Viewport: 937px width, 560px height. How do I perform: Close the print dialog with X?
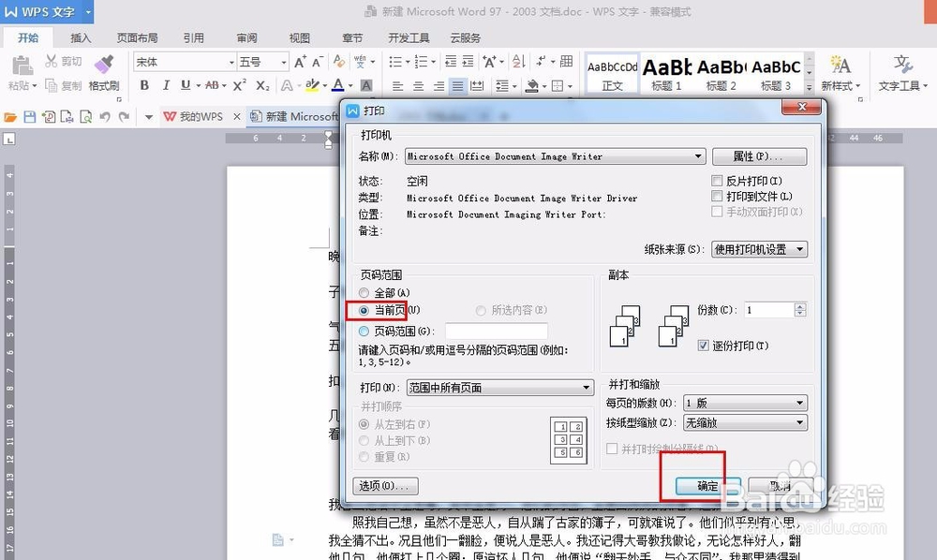pyautogui.click(x=802, y=107)
